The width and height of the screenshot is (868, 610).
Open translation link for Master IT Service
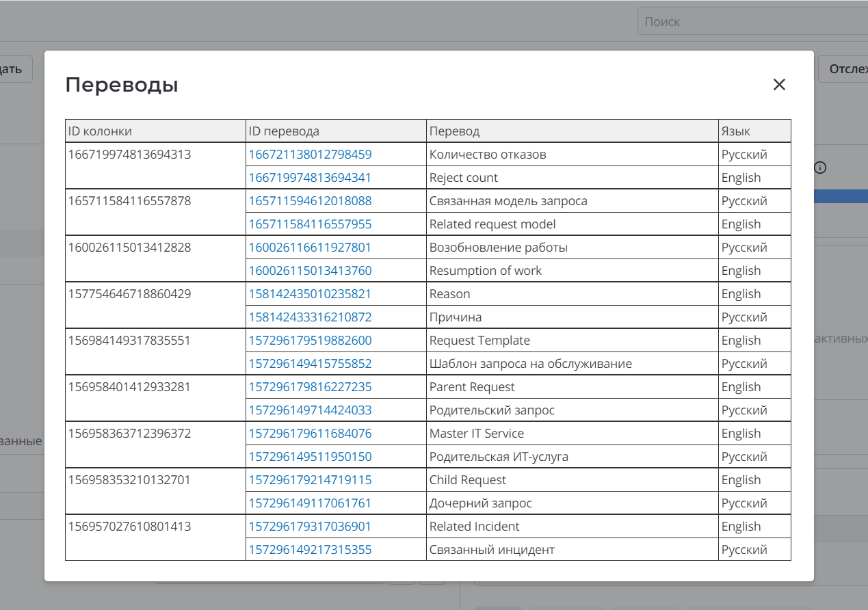click(x=310, y=434)
